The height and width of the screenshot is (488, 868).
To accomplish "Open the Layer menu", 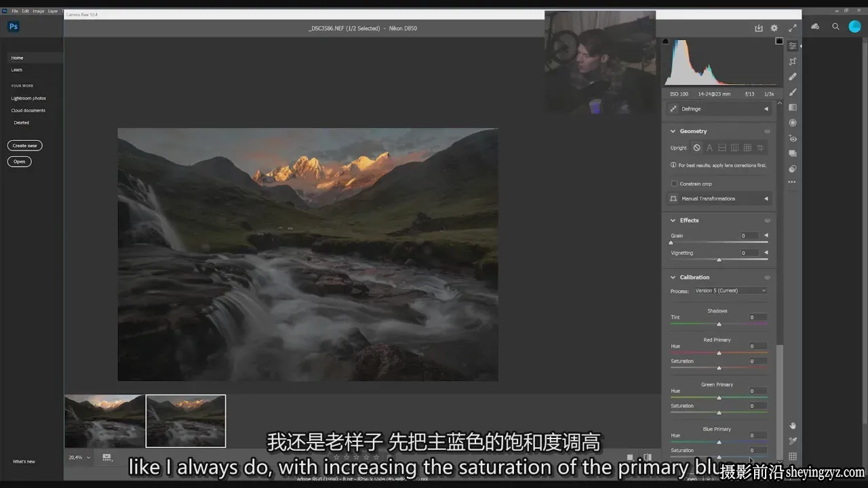I will pos(53,11).
